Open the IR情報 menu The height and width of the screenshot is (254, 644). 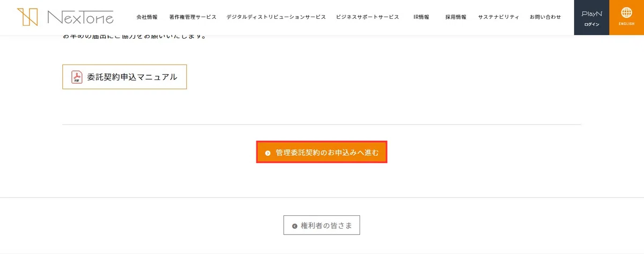click(421, 17)
